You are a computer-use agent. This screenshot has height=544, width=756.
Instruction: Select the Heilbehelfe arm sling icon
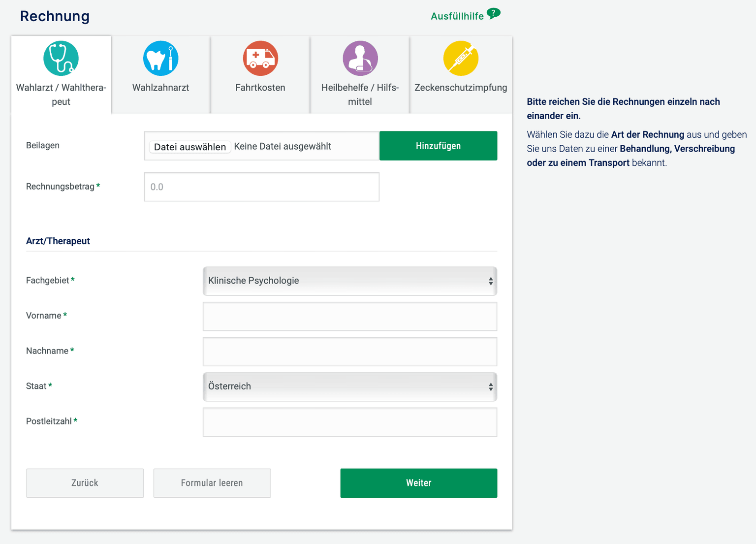click(360, 58)
